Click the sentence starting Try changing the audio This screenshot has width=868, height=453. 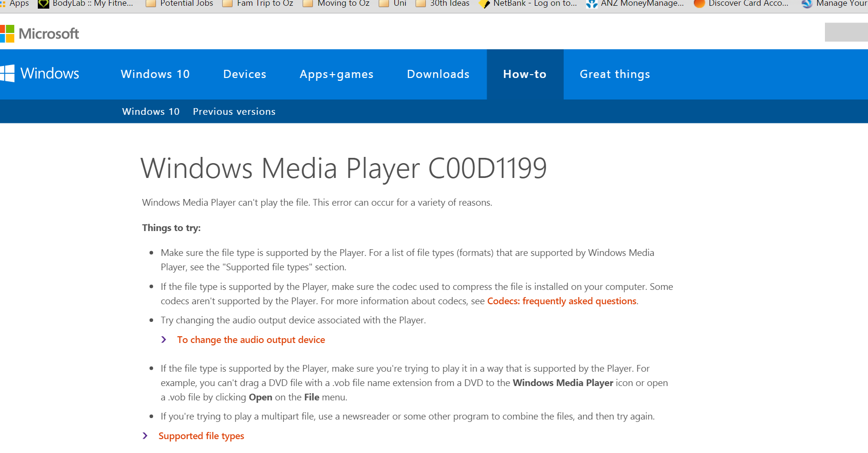coord(293,320)
